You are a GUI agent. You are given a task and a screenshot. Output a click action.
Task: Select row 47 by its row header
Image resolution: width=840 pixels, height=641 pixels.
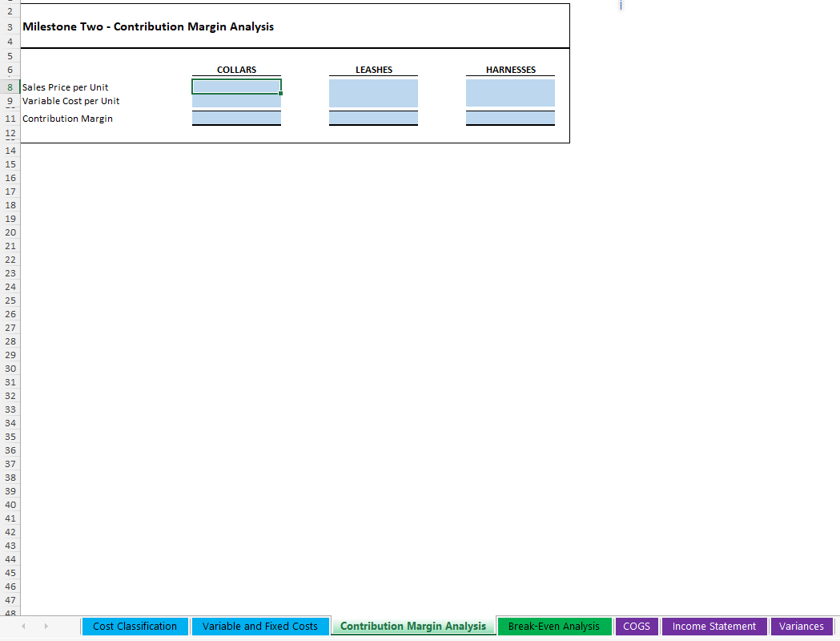tap(10, 600)
